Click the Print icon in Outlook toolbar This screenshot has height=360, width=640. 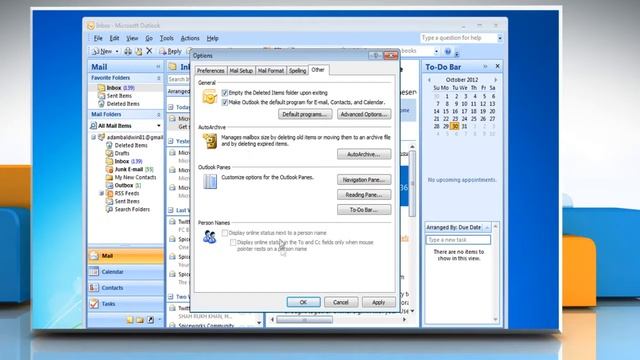tap(128, 51)
